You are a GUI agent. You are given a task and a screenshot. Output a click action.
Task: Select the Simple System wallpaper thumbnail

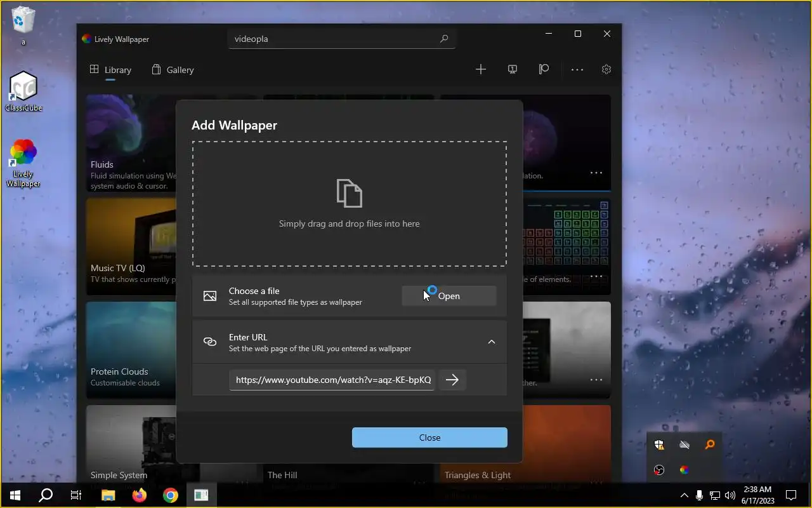(x=131, y=444)
